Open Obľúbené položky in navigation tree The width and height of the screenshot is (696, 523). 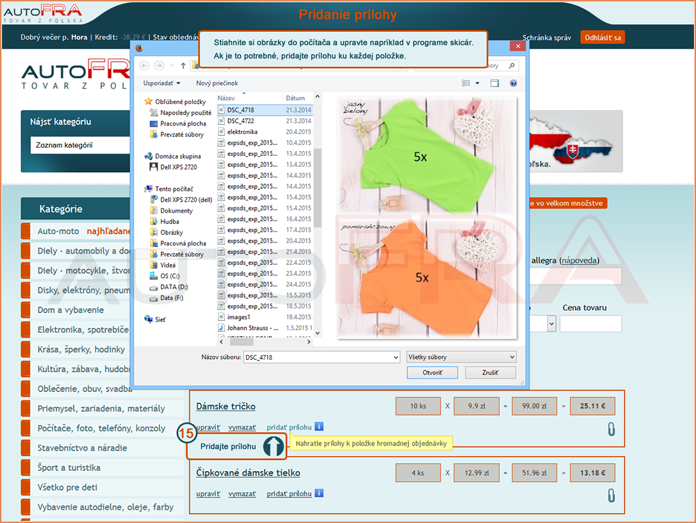tap(180, 102)
